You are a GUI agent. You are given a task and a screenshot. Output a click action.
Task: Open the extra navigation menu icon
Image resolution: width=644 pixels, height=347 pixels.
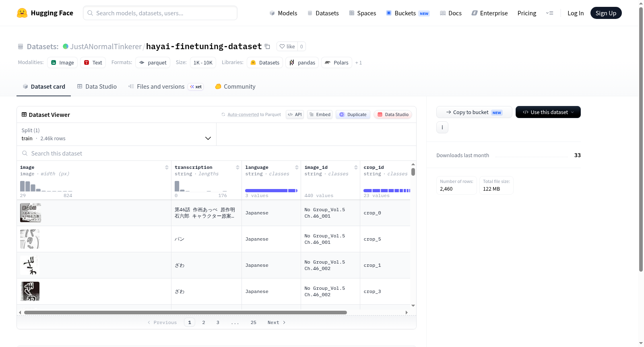(549, 13)
